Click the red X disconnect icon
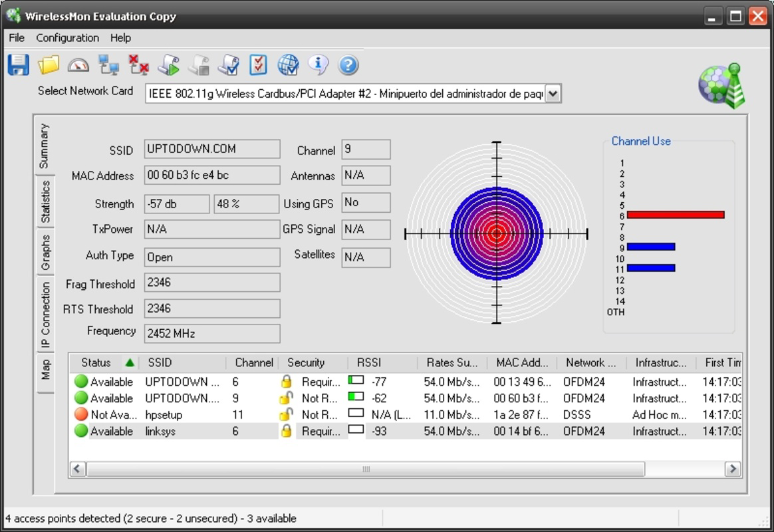 click(x=139, y=65)
